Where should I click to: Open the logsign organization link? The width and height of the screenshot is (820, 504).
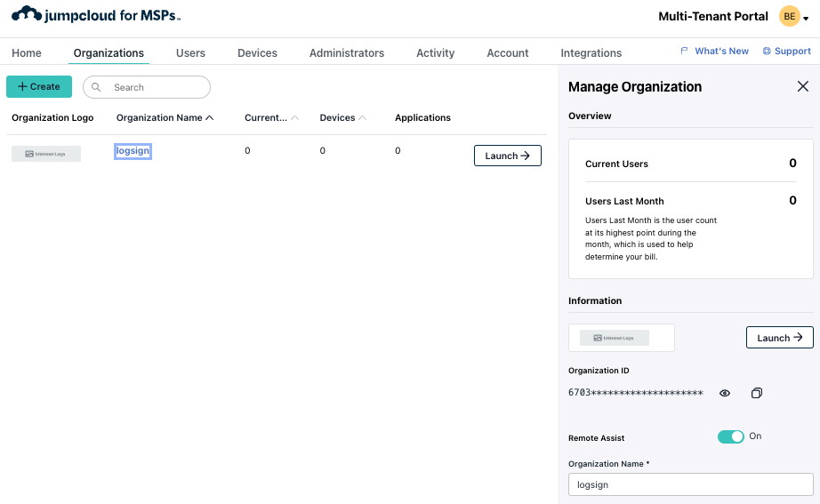[133, 150]
